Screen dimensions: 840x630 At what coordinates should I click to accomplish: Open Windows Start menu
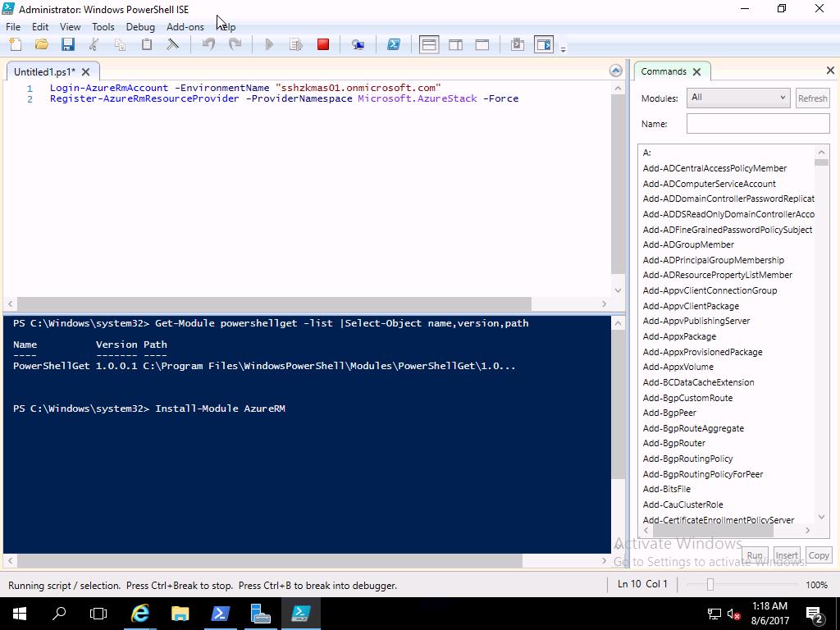coord(20,614)
